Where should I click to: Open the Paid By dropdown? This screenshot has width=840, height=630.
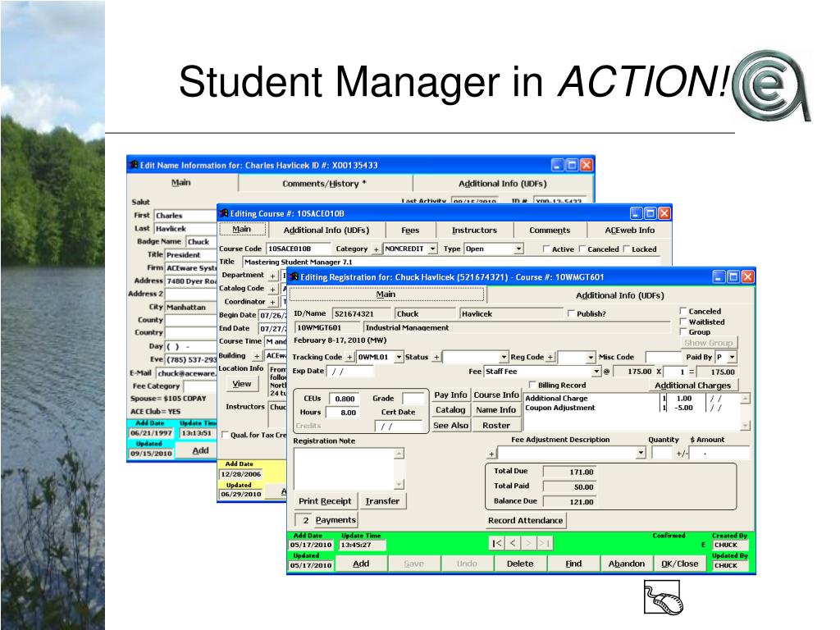732,358
